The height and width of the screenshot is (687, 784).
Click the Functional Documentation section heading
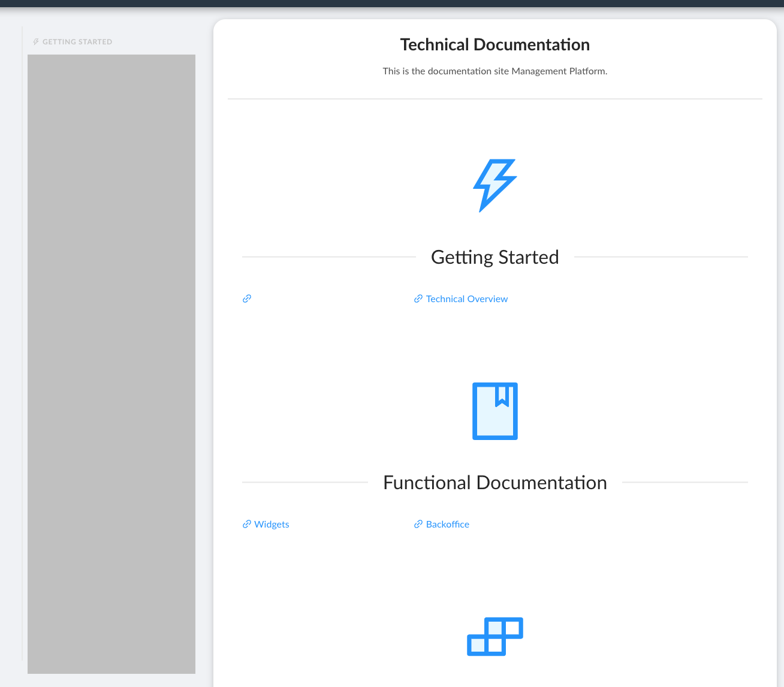[495, 483]
